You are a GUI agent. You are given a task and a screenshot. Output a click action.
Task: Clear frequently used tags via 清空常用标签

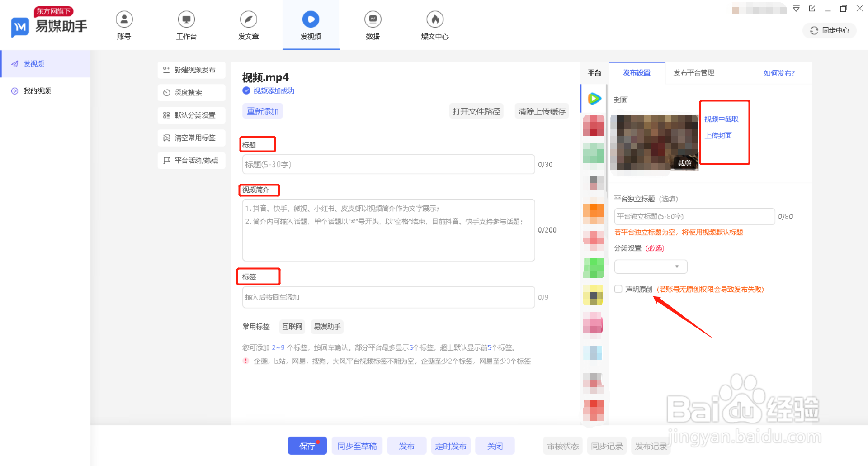[191, 138]
